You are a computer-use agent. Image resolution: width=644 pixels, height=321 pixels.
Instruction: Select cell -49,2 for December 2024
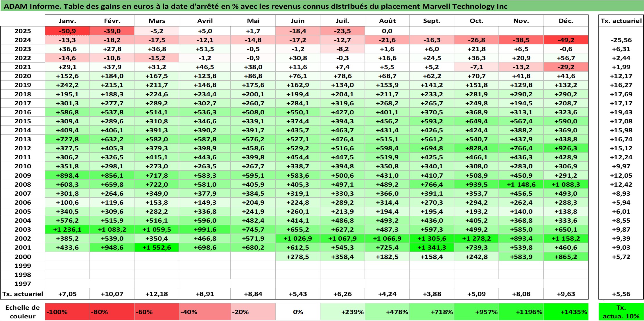click(566, 40)
